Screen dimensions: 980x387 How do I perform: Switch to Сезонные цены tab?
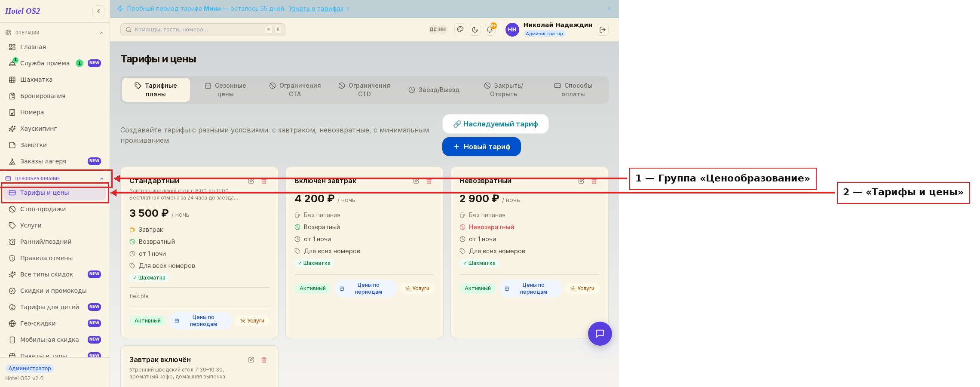point(225,90)
